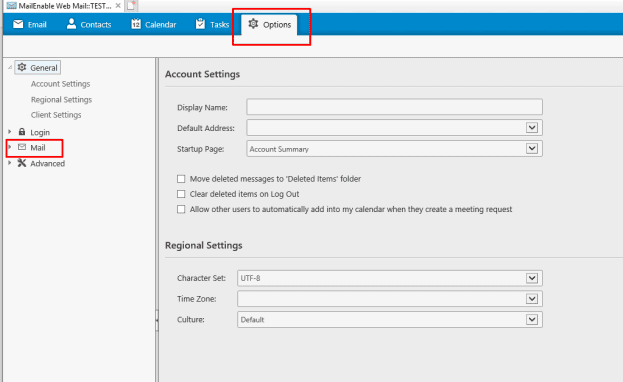Check Allow other users to add into calendar

[181, 209]
